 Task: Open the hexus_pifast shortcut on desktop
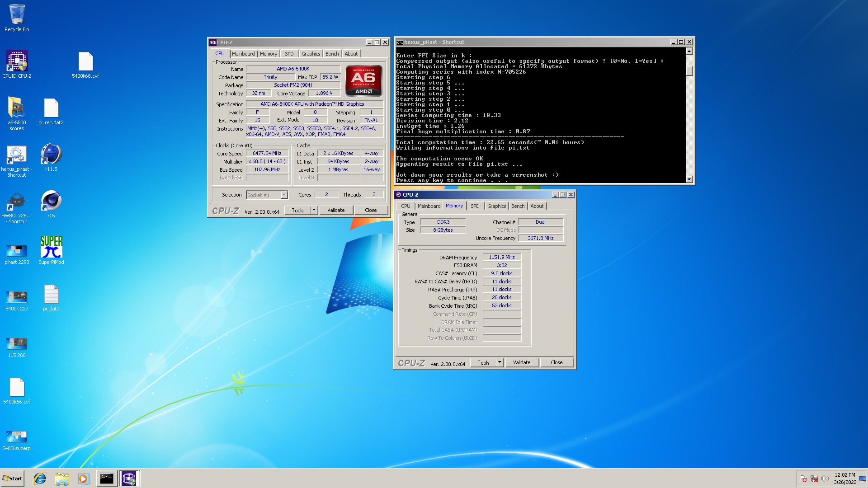tap(17, 161)
